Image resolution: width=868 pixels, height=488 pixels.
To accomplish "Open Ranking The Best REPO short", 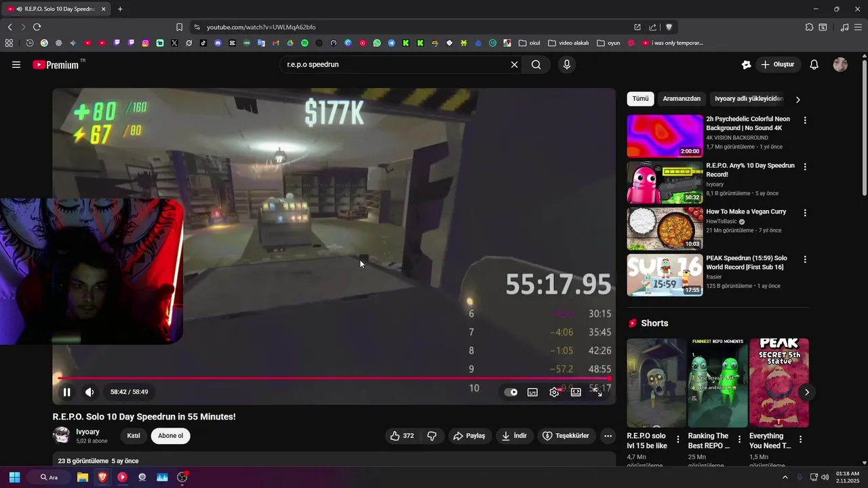I will 717,383.
